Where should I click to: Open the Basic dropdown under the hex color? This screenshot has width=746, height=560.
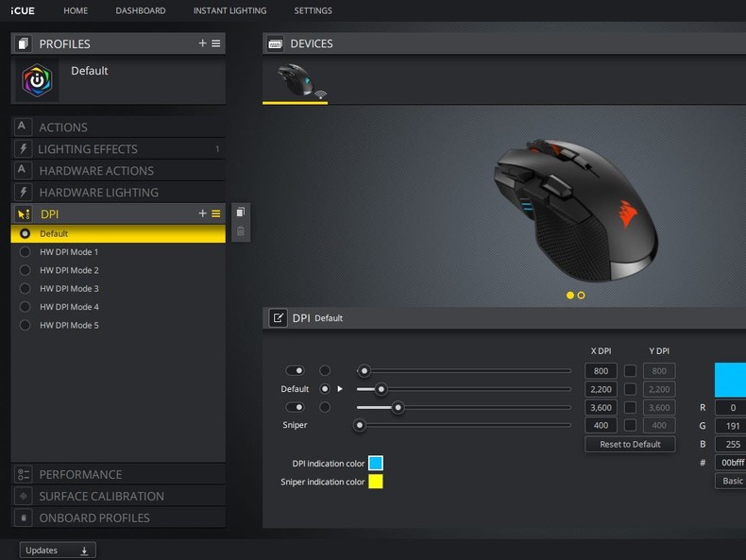pos(731,481)
